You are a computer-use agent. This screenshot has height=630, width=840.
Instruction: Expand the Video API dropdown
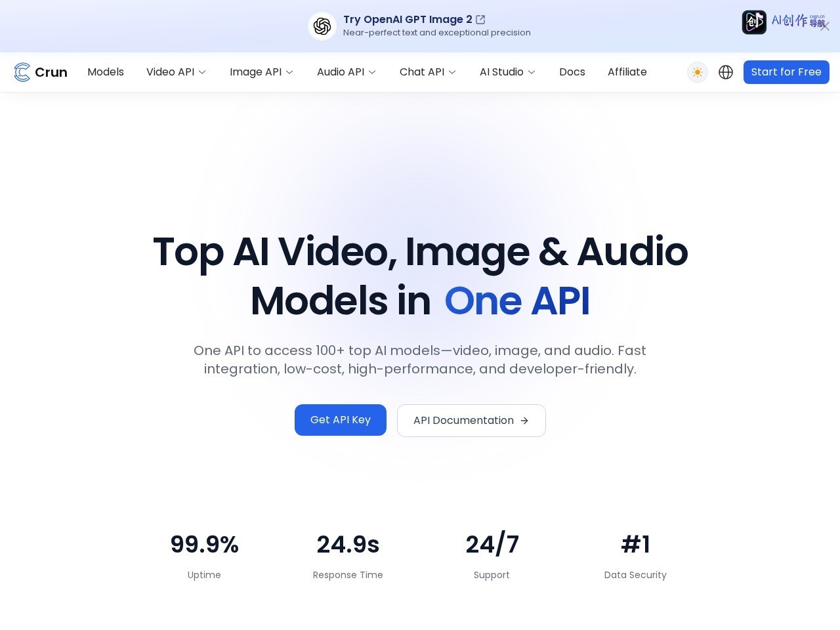pos(176,72)
